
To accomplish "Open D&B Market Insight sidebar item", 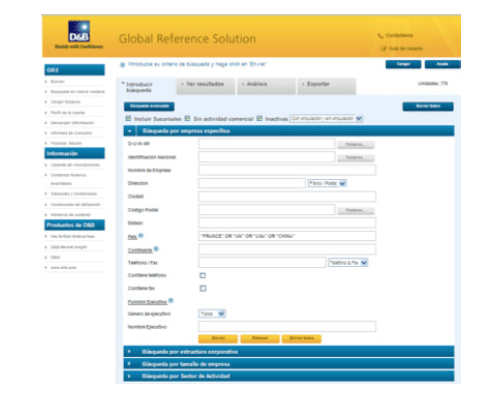I will pyautogui.click(x=69, y=247).
